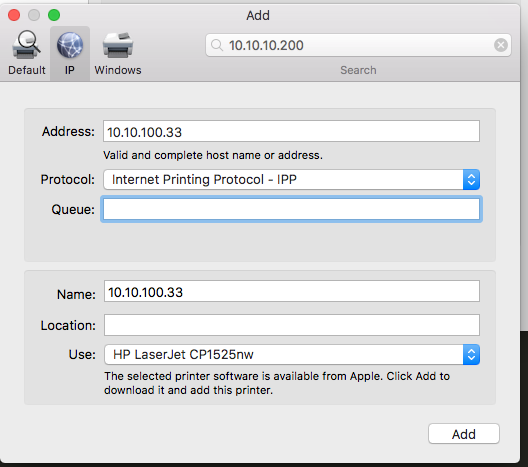Click the Windows tab label
The width and height of the screenshot is (528, 467).
point(118,70)
